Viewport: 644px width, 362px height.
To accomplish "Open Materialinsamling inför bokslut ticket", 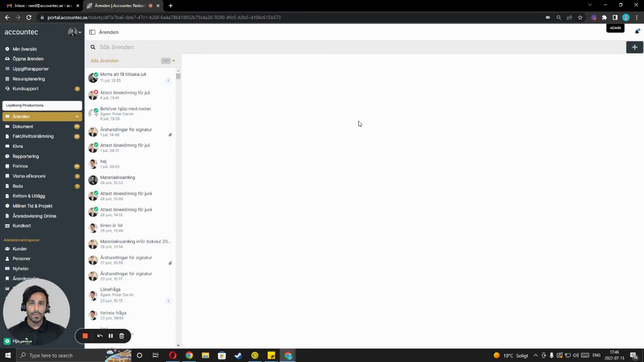I will point(130,244).
